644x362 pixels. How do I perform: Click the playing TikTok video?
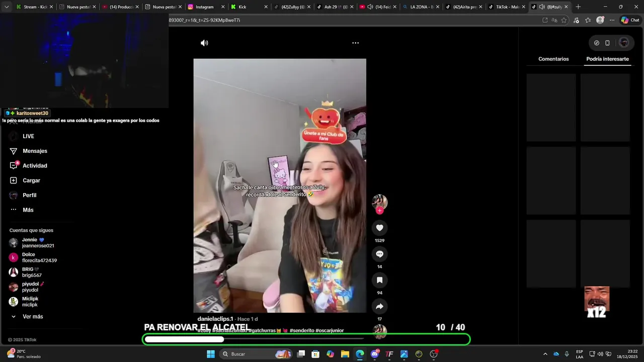pyautogui.click(x=280, y=186)
